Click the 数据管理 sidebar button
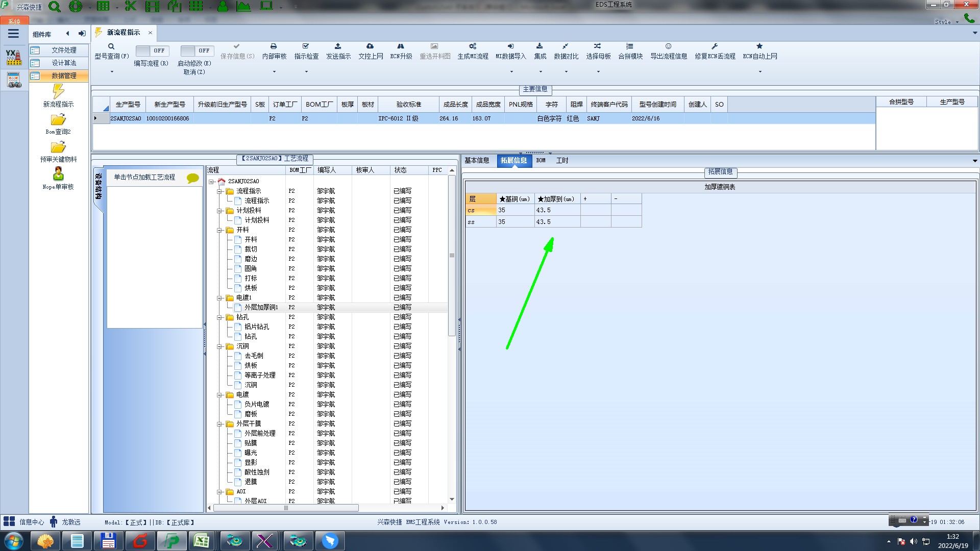The width and height of the screenshot is (980, 551). [63, 76]
